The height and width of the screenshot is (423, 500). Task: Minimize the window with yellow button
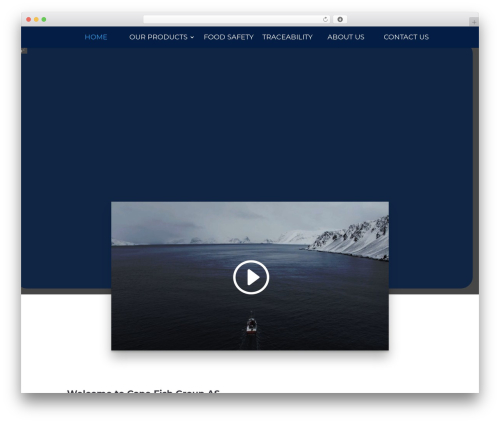pyautogui.click(x=36, y=20)
